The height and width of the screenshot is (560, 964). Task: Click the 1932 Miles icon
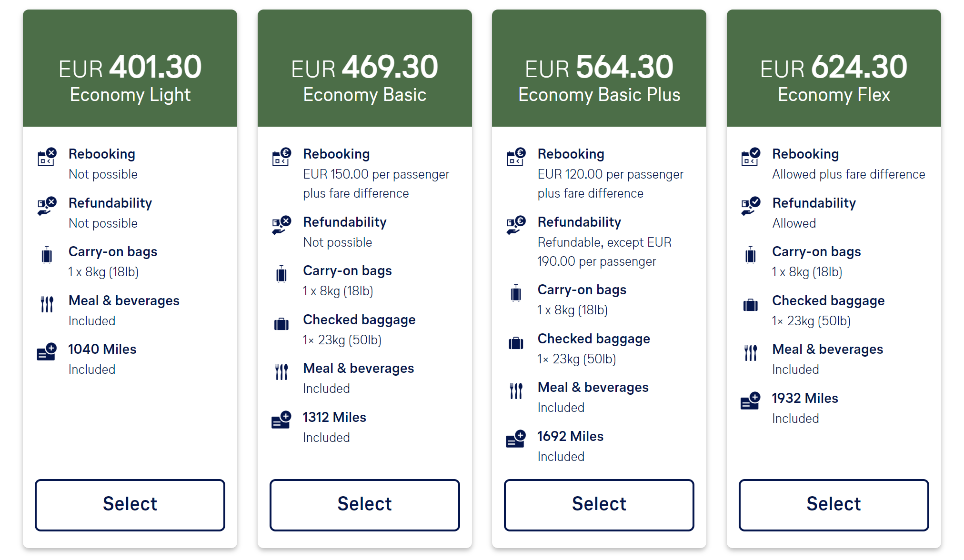point(751,401)
